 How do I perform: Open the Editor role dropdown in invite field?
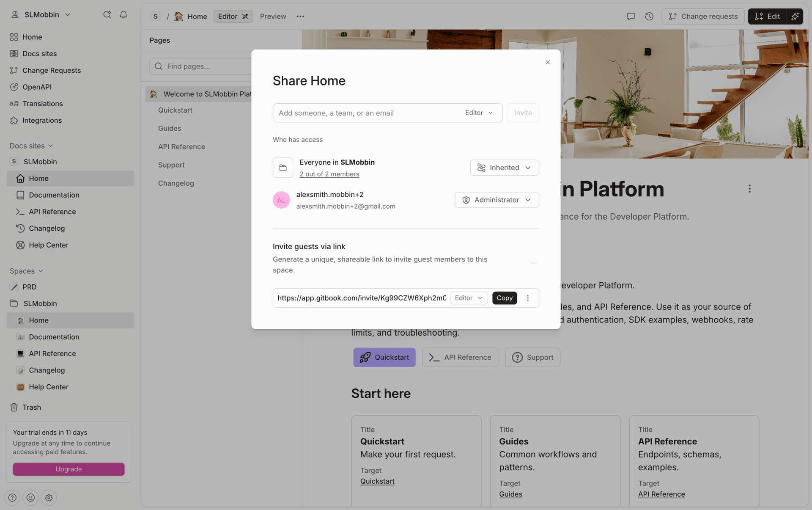[479, 113]
